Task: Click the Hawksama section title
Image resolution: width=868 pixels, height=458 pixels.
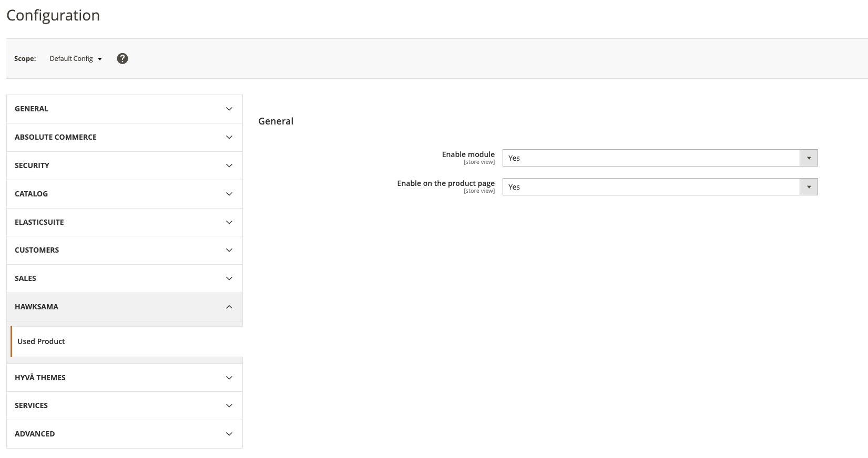Action: click(x=36, y=307)
